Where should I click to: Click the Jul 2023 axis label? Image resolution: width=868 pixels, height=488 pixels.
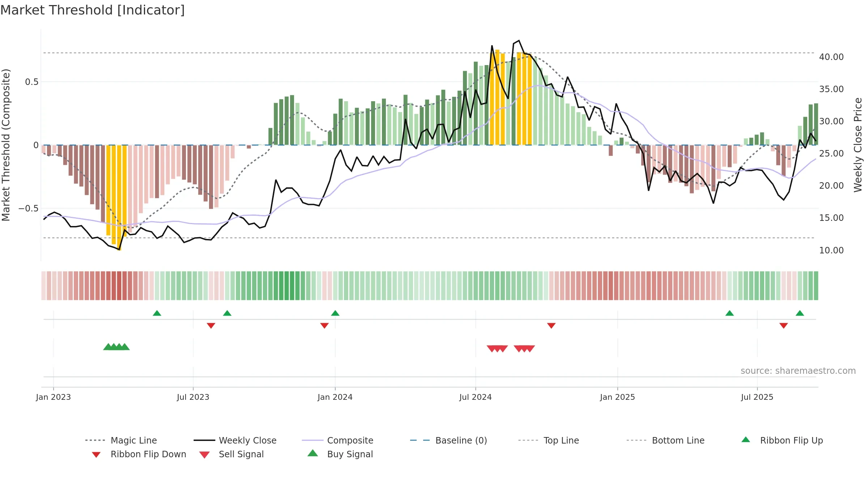click(193, 397)
